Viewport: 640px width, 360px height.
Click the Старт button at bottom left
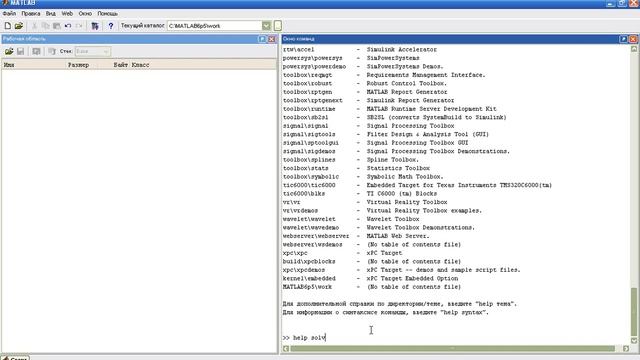pyautogui.click(x=15, y=358)
